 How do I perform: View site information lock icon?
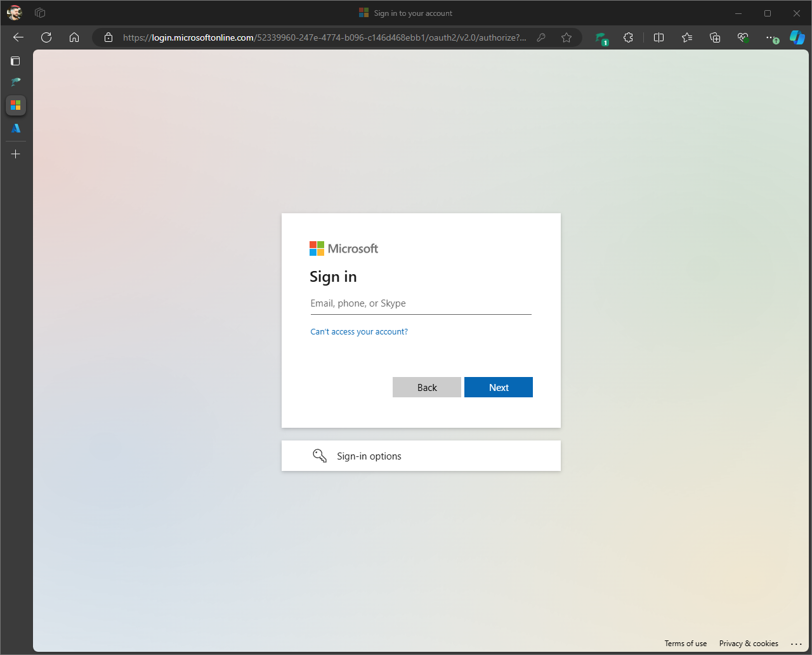tap(108, 37)
